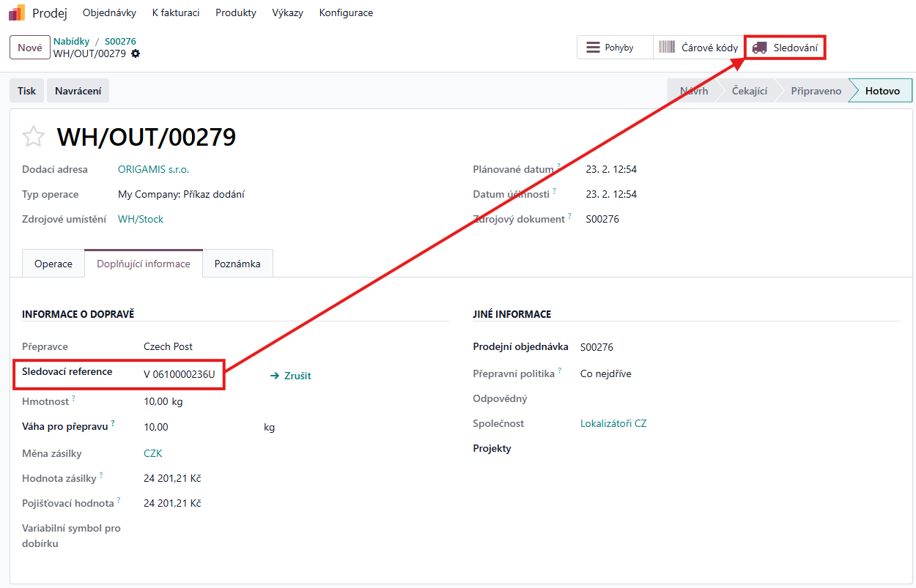Expand the Produkty menu dropdown

pos(236,13)
